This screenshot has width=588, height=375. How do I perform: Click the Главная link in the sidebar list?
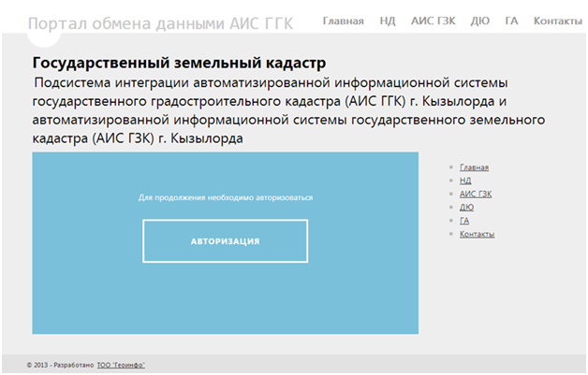(474, 167)
